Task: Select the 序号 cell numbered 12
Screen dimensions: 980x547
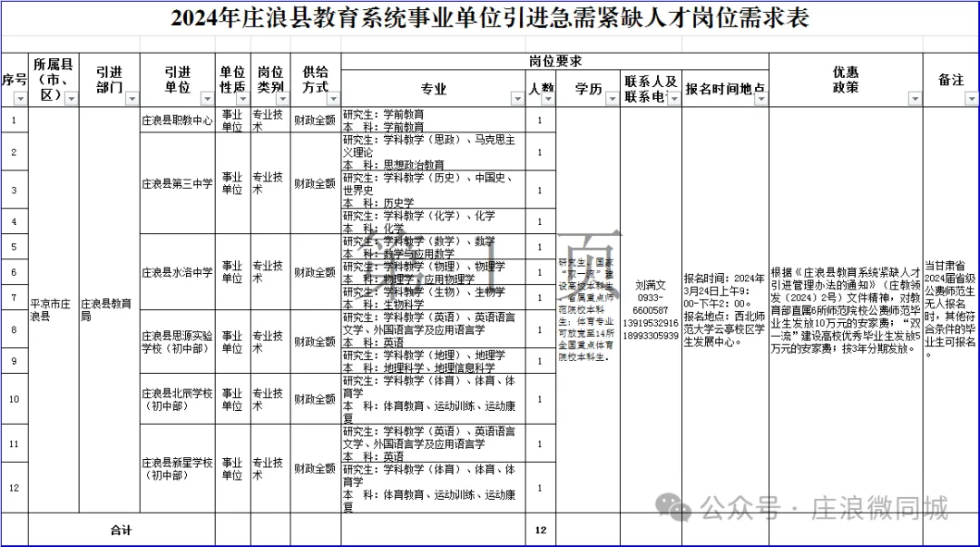Action: coord(15,488)
